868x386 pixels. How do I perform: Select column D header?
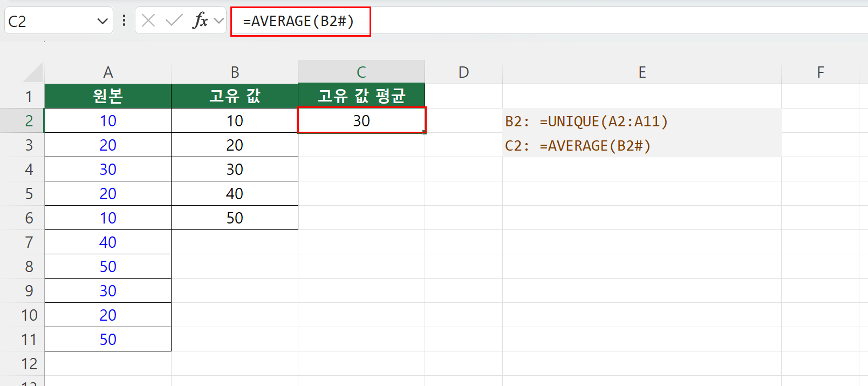point(463,72)
